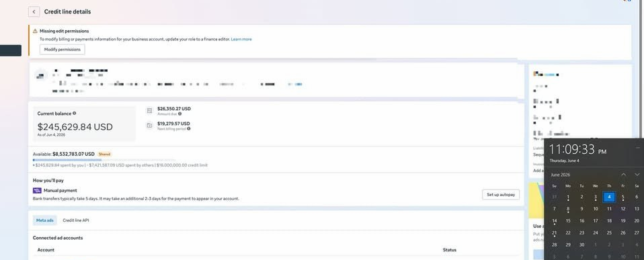Select June 21 in the calendar
Image resolution: width=644 pixels, height=260 pixels.
coord(555,233)
